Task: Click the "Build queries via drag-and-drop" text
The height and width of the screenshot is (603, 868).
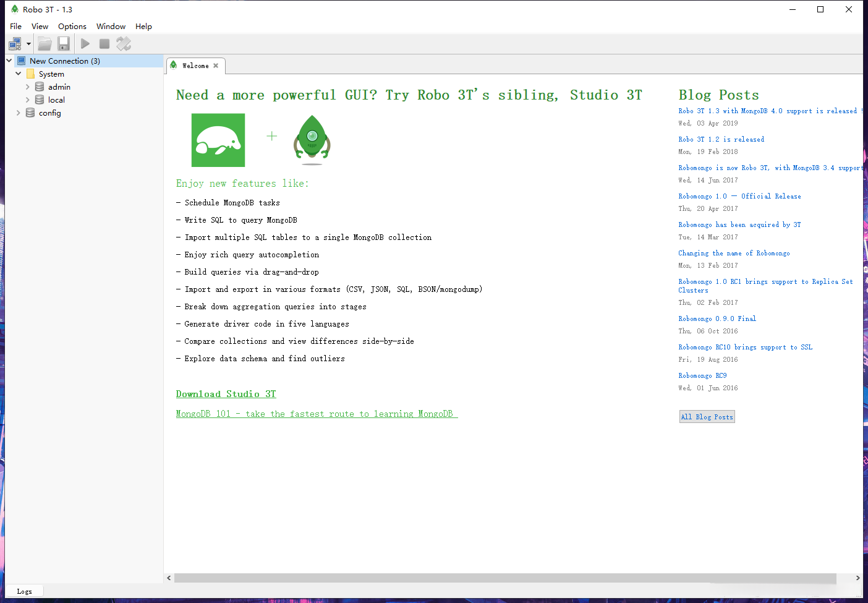Action: [x=252, y=272]
